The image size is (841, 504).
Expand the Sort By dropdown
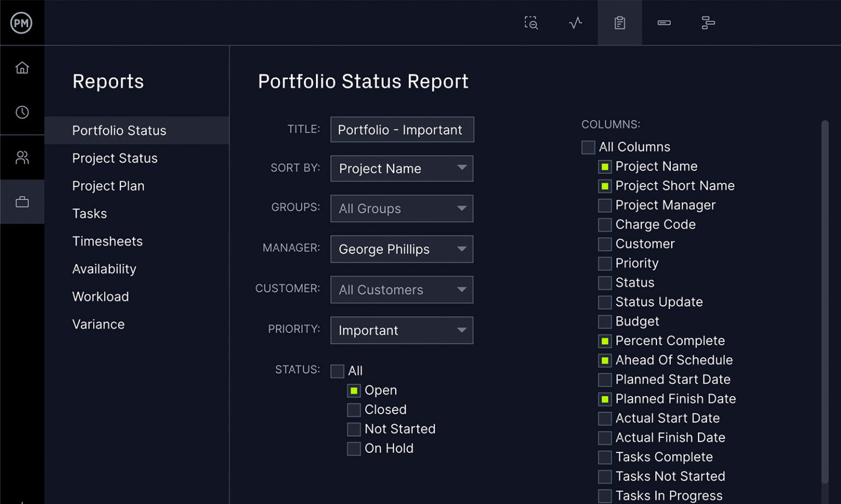tap(402, 169)
